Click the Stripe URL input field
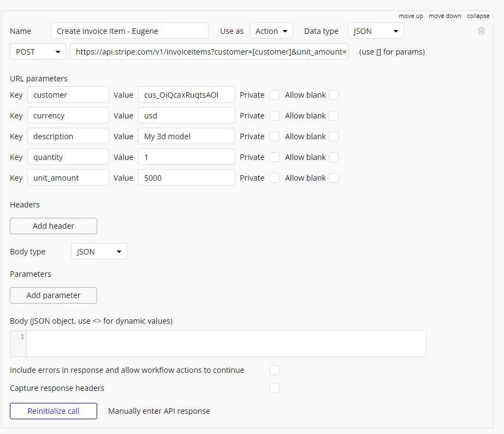 tap(209, 52)
